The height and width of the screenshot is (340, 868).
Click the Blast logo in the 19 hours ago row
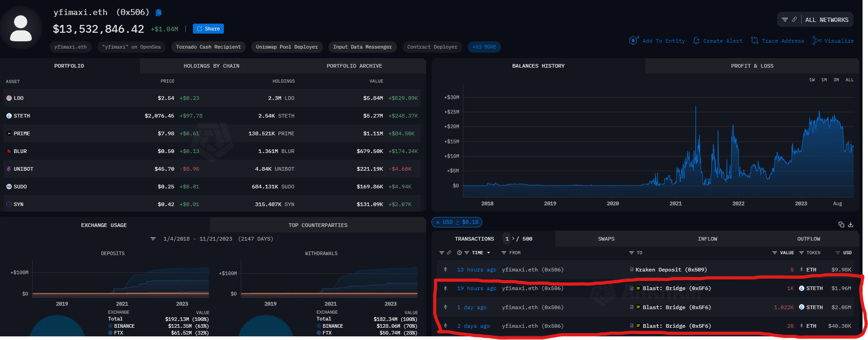pyautogui.click(x=638, y=288)
